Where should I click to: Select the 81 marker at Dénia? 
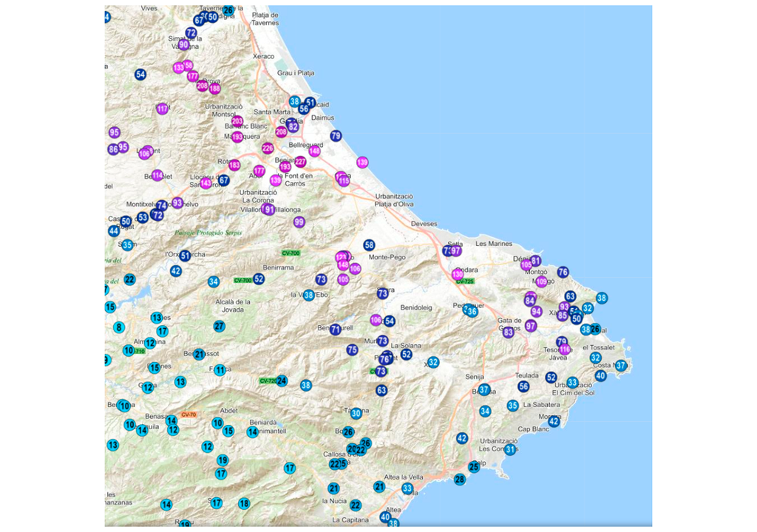click(x=535, y=261)
